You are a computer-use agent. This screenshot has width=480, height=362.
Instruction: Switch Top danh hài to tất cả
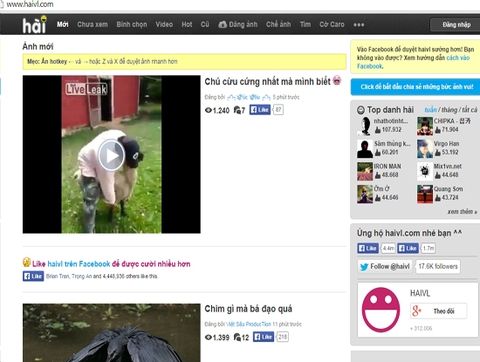(x=469, y=110)
